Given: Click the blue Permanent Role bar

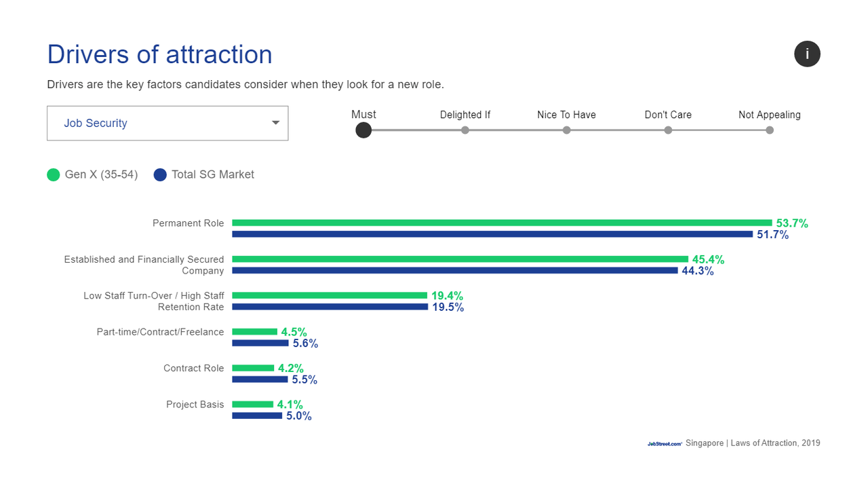Looking at the screenshot, I should [492, 234].
